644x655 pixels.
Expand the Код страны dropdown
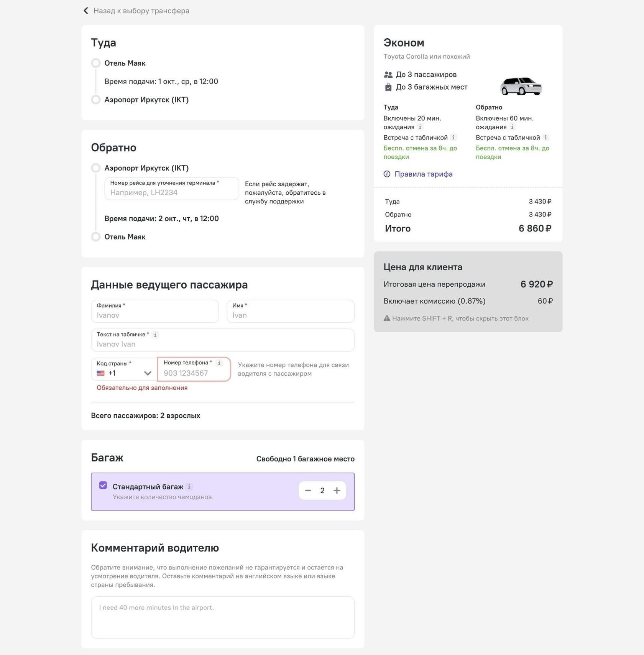[x=148, y=373]
